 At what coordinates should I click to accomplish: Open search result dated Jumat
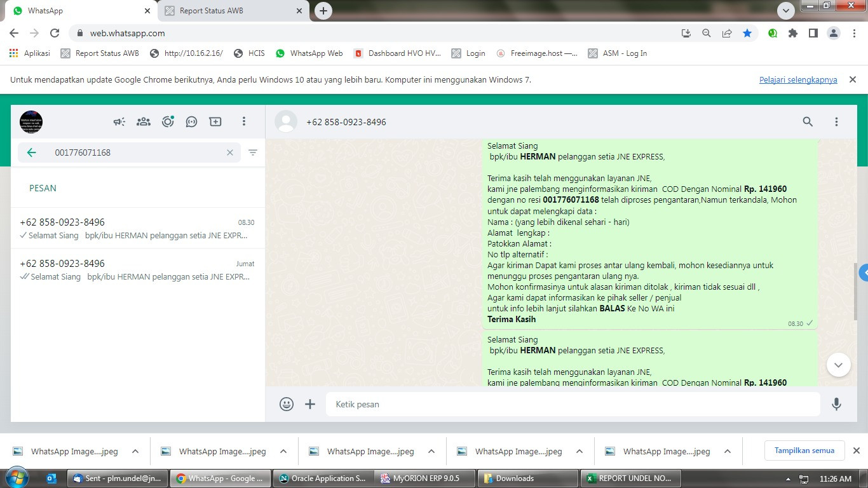(138, 270)
